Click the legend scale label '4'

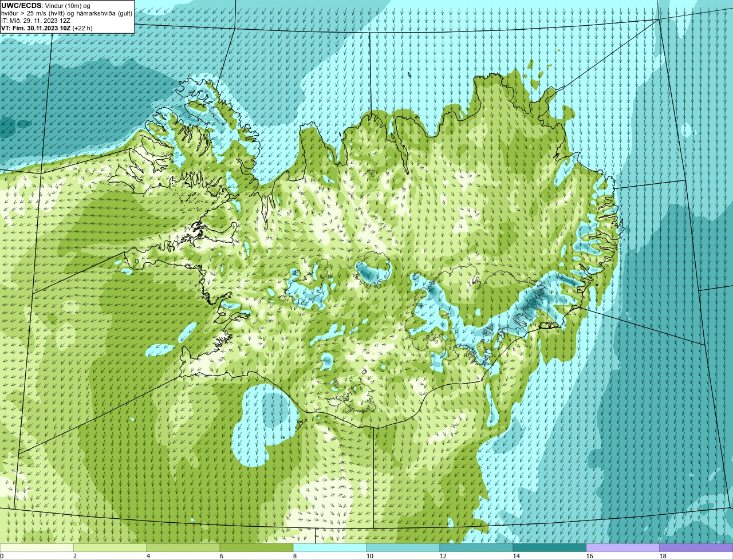(x=148, y=556)
